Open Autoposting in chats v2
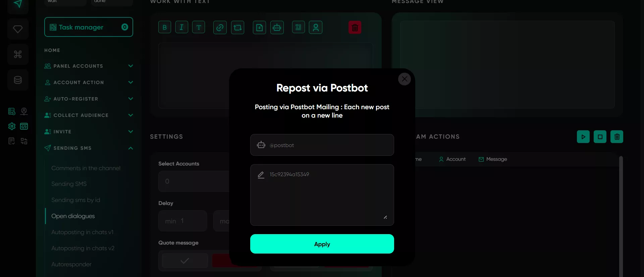The image size is (644, 277). 83,248
